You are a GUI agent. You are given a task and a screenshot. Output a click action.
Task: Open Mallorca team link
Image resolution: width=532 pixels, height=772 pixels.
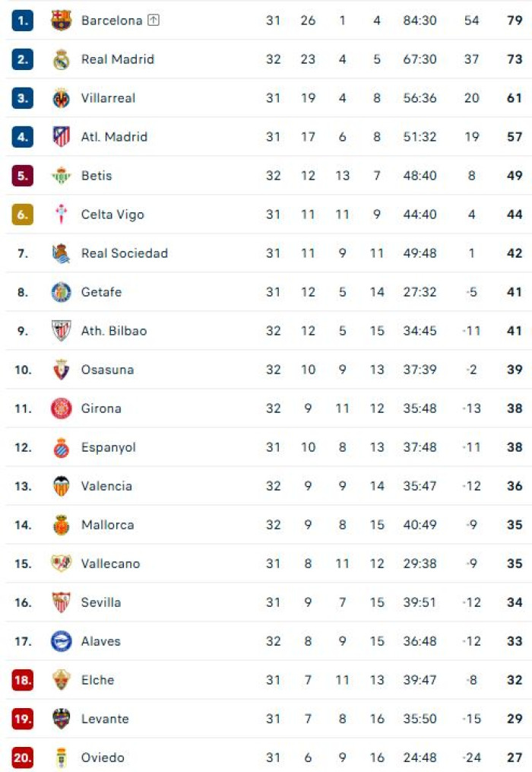(107, 525)
